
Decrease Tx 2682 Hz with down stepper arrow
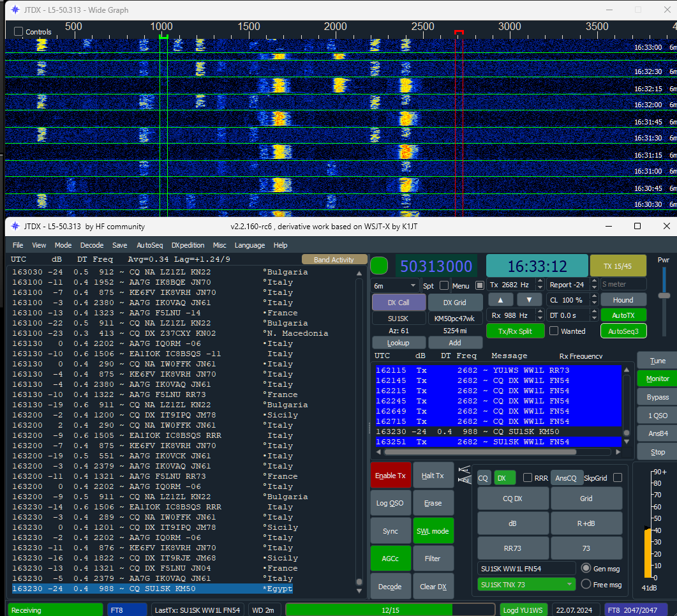point(540,287)
